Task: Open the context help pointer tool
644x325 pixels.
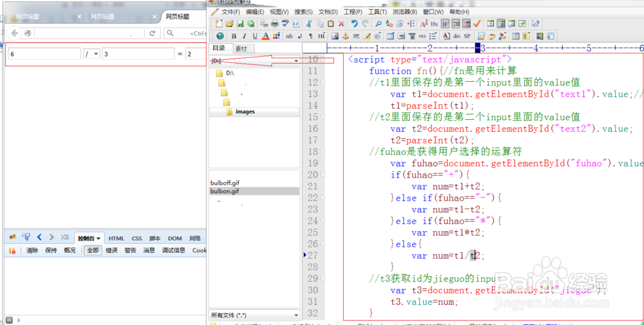Action: [536, 24]
